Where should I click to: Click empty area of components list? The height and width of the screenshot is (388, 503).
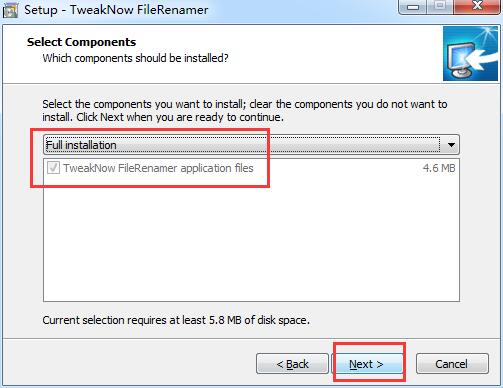coord(251,238)
